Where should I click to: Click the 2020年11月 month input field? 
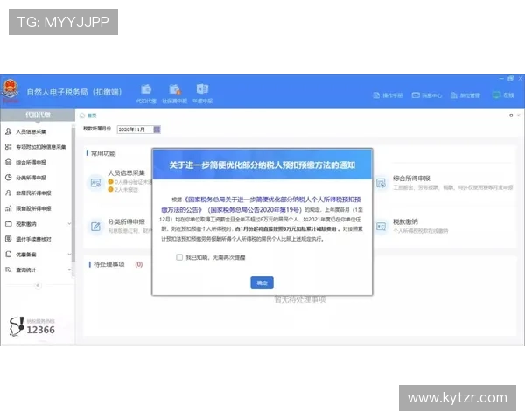pos(136,129)
